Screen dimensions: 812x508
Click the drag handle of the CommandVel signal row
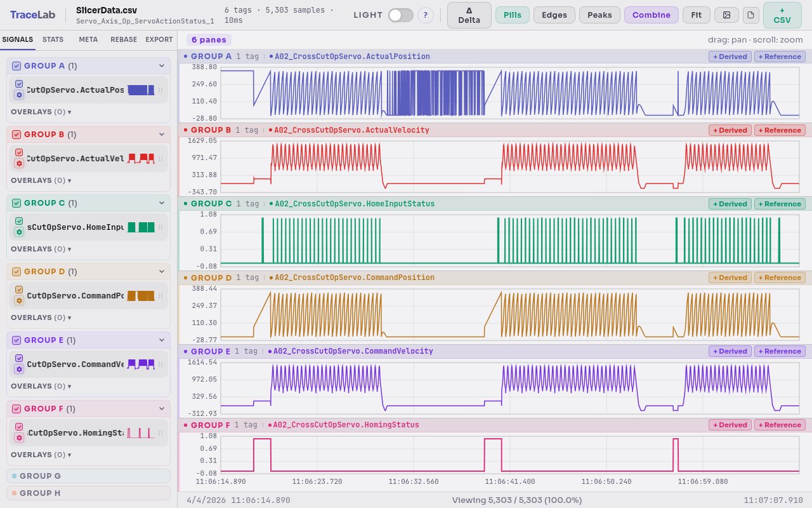click(x=160, y=364)
